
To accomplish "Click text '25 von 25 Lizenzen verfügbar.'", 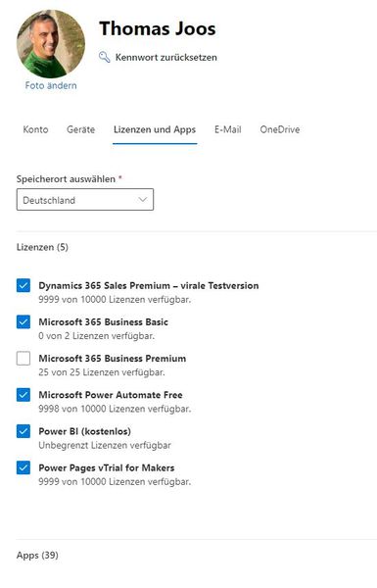I will click(x=102, y=372).
